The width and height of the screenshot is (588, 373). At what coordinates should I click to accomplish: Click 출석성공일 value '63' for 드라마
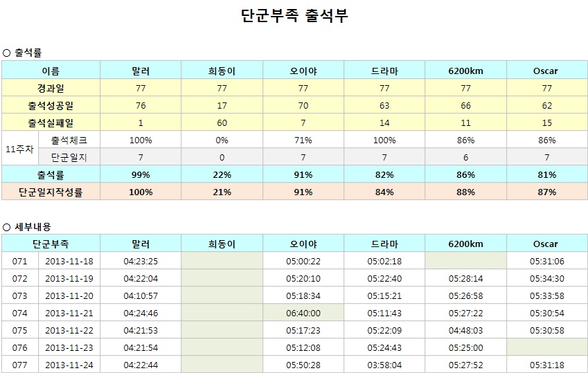pyautogui.click(x=384, y=106)
